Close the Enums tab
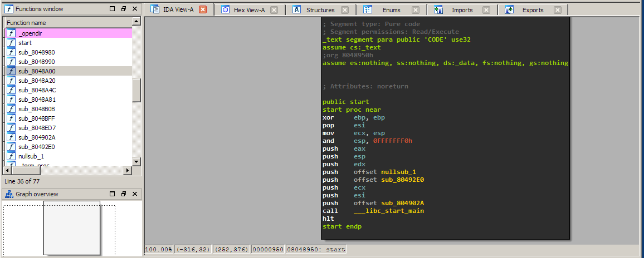This screenshot has width=644, height=258. coord(416,10)
